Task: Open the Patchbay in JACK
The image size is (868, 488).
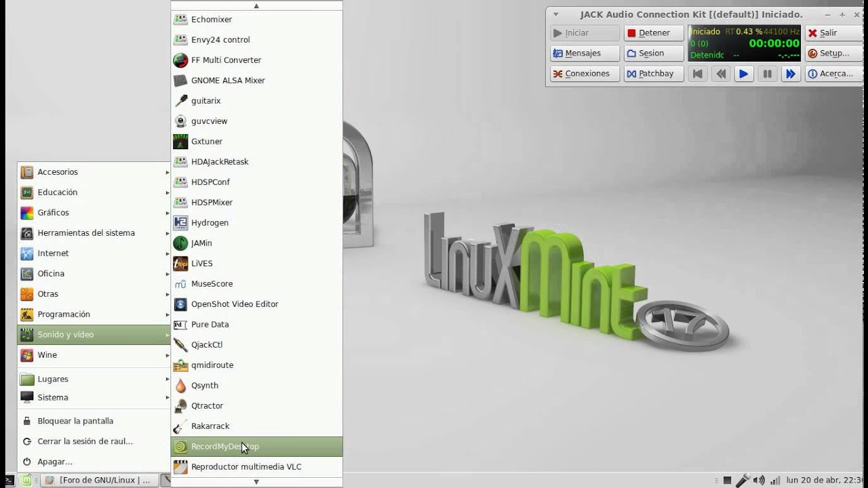Action: pos(654,73)
